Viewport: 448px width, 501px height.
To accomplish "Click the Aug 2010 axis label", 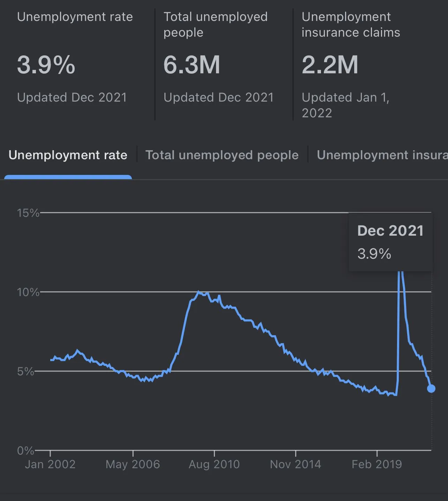I will 214,464.
